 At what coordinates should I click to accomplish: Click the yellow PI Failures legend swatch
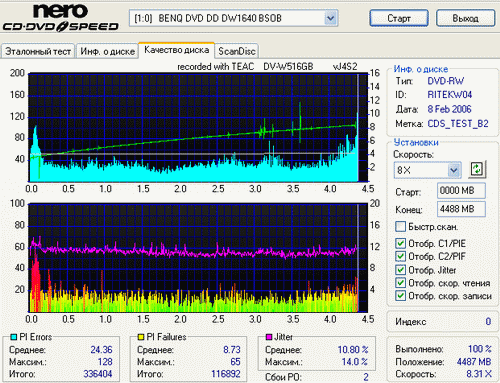coord(141,337)
